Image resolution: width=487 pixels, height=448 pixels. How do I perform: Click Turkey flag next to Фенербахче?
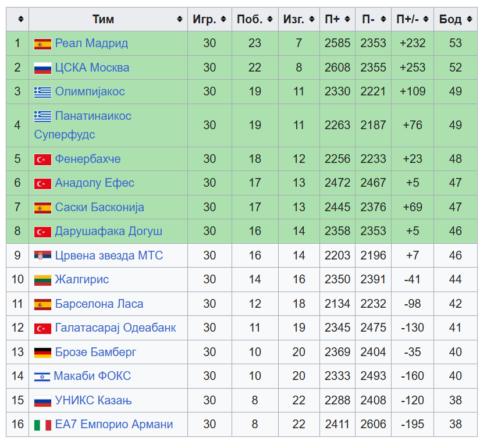[42, 159]
